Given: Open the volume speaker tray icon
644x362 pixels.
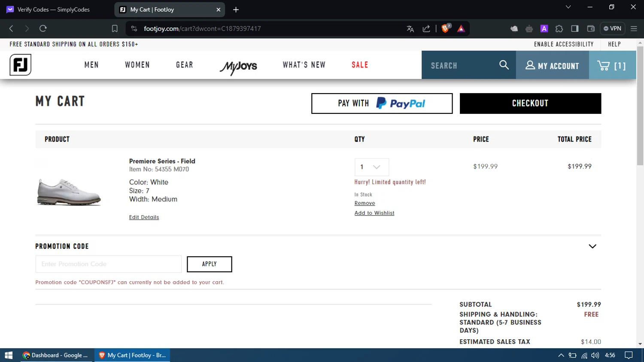Looking at the screenshot, I should (595, 355).
